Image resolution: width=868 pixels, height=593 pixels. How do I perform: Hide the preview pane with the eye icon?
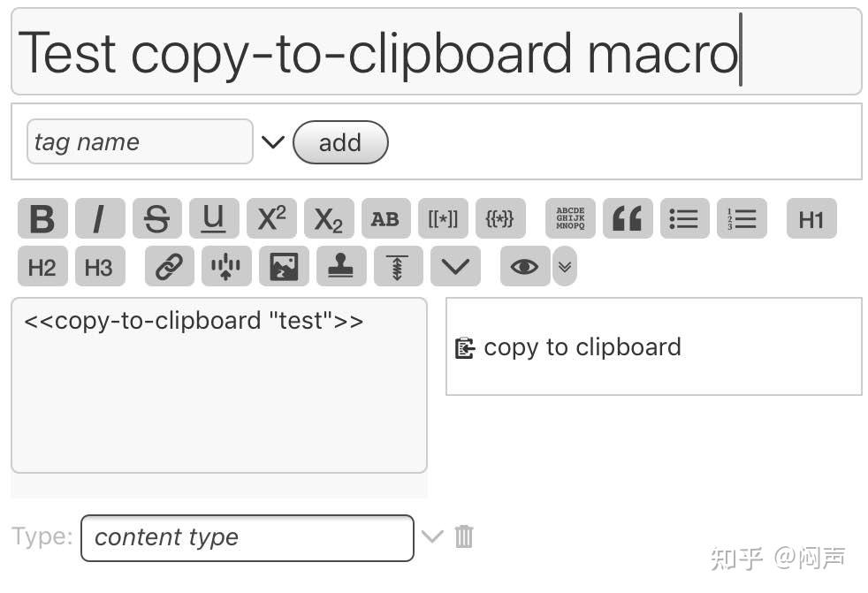(524, 267)
